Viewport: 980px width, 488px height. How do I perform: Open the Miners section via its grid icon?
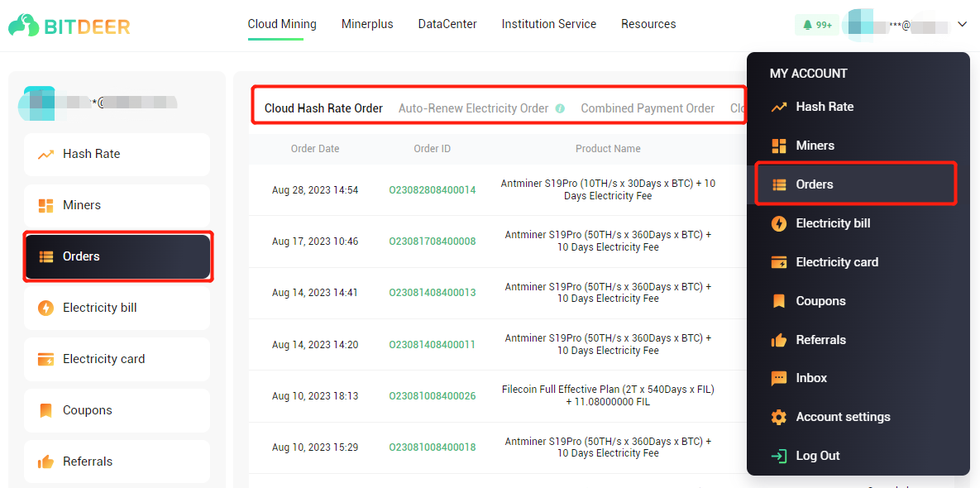point(47,204)
